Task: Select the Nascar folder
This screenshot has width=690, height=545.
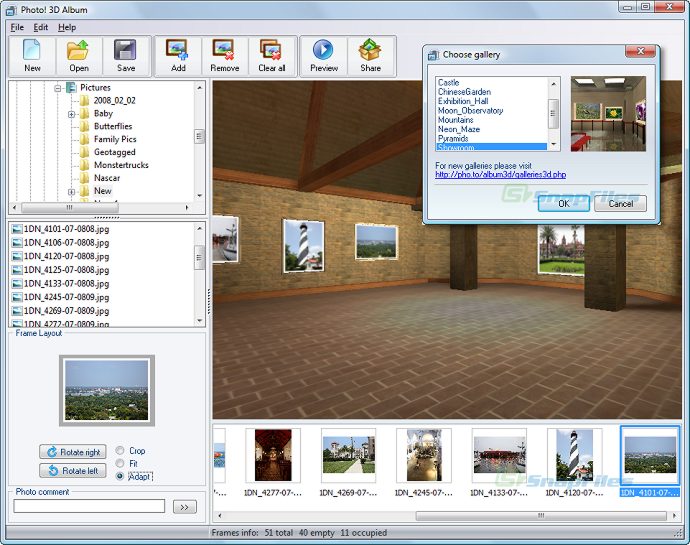Action: [x=106, y=178]
